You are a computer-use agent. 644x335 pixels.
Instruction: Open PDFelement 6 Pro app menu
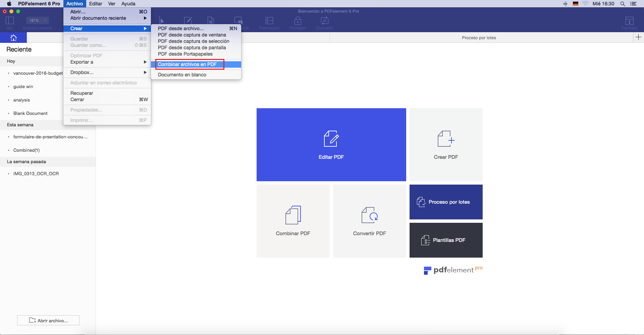39,4
